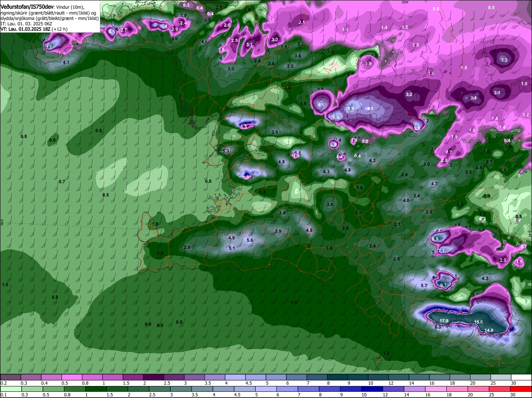Pick the white 30 swatch in snow legend
The image size is (532, 398).
(521, 377)
